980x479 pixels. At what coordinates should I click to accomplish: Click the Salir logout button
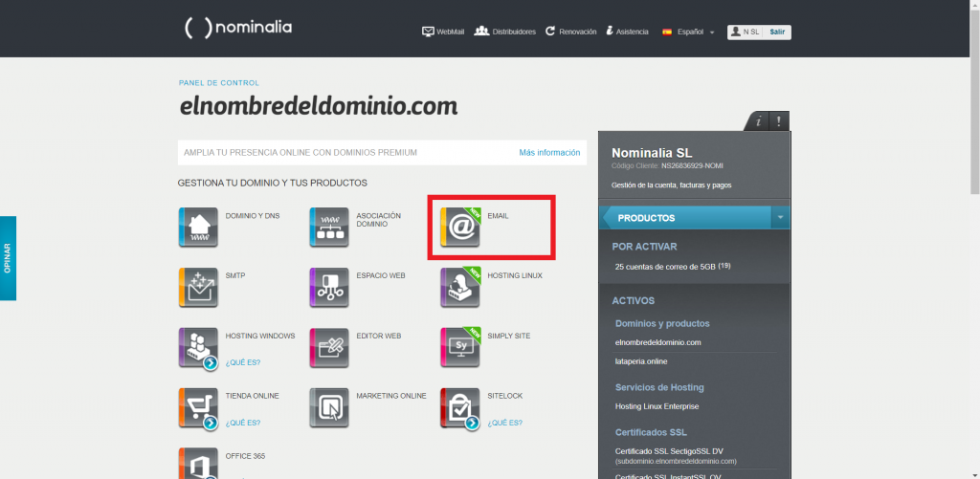click(x=777, y=32)
